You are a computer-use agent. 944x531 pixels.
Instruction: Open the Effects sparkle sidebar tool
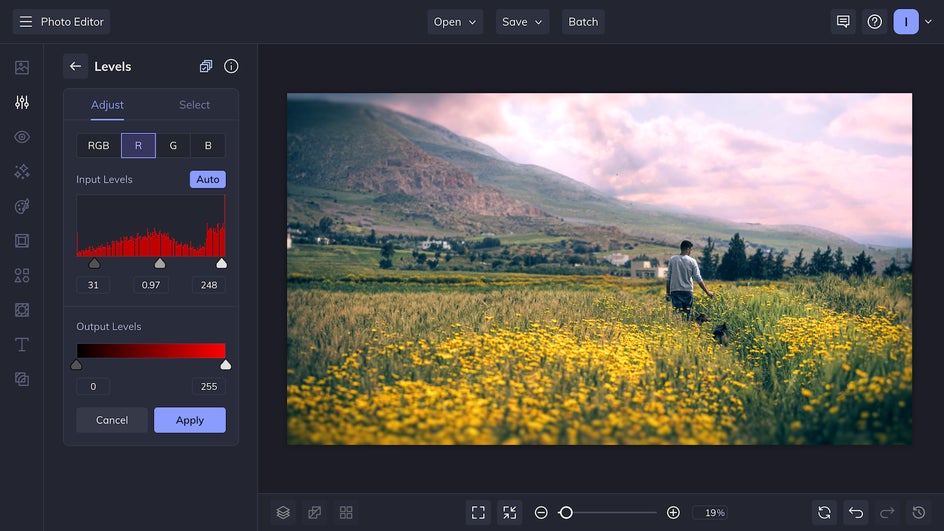pos(22,172)
